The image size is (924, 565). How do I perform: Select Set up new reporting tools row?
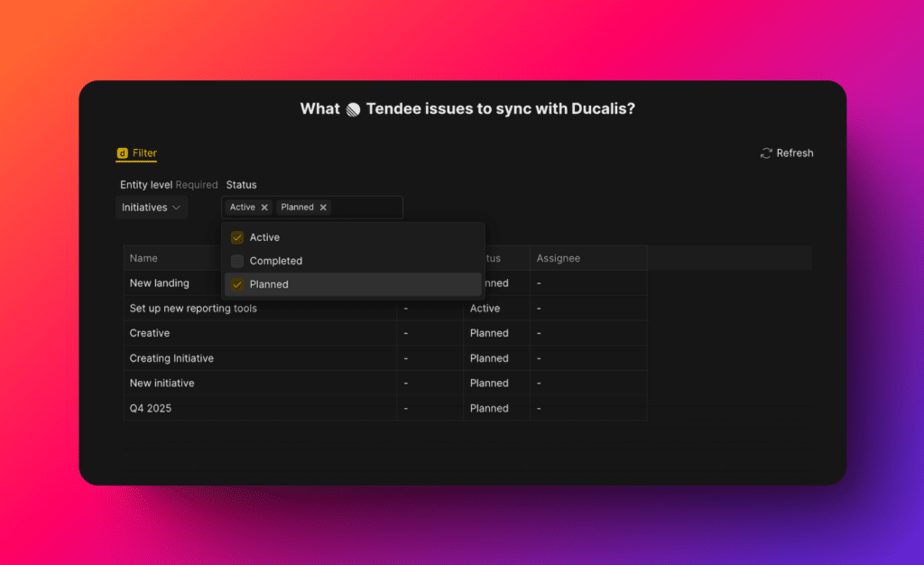pos(193,309)
